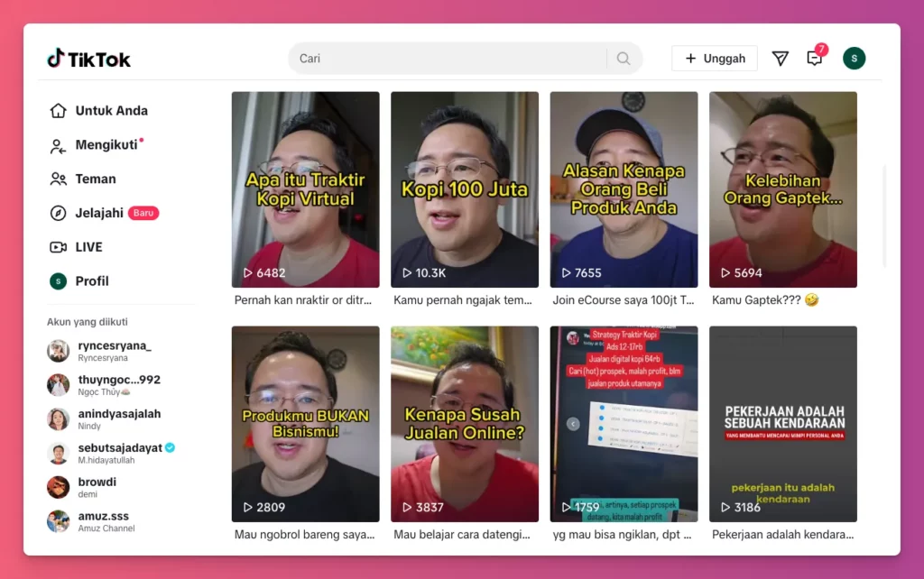Open the inbox message icon with notification badge
The height and width of the screenshot is (579, 924).
point(814,58)
